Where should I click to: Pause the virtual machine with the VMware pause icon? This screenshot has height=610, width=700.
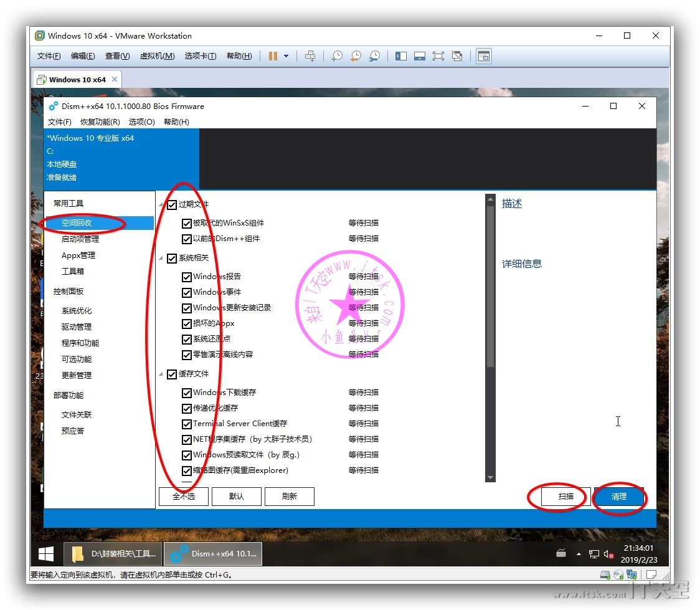[x=273, y=56]
